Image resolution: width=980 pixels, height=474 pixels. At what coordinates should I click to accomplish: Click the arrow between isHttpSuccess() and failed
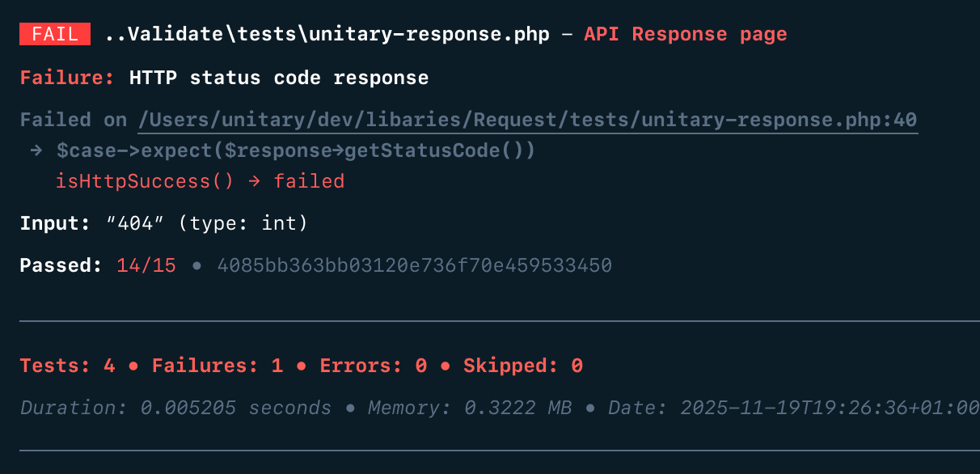click(254, 181)
